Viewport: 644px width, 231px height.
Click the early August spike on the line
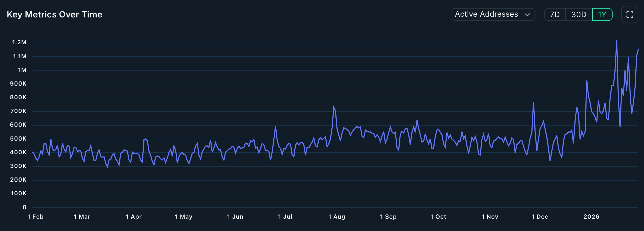(334, 107)
